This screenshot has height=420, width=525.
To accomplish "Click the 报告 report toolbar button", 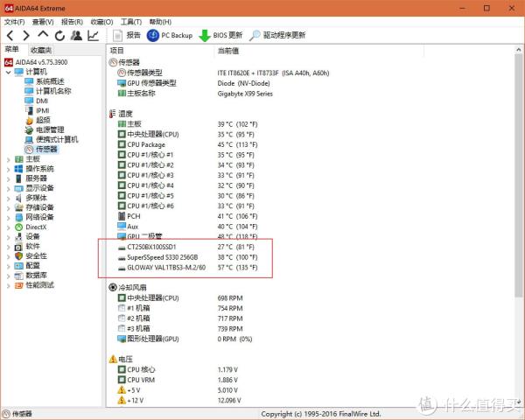I will tap(127, 35).
